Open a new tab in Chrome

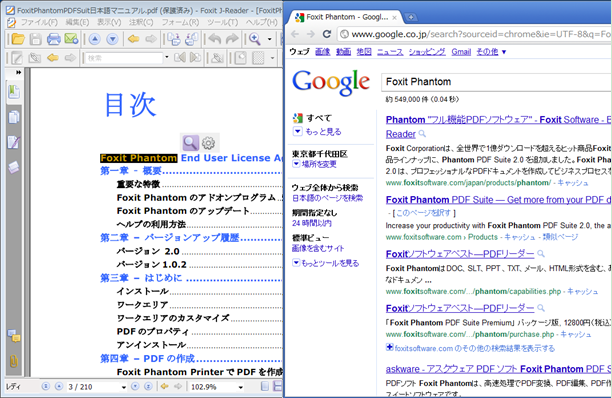[411, 17]
